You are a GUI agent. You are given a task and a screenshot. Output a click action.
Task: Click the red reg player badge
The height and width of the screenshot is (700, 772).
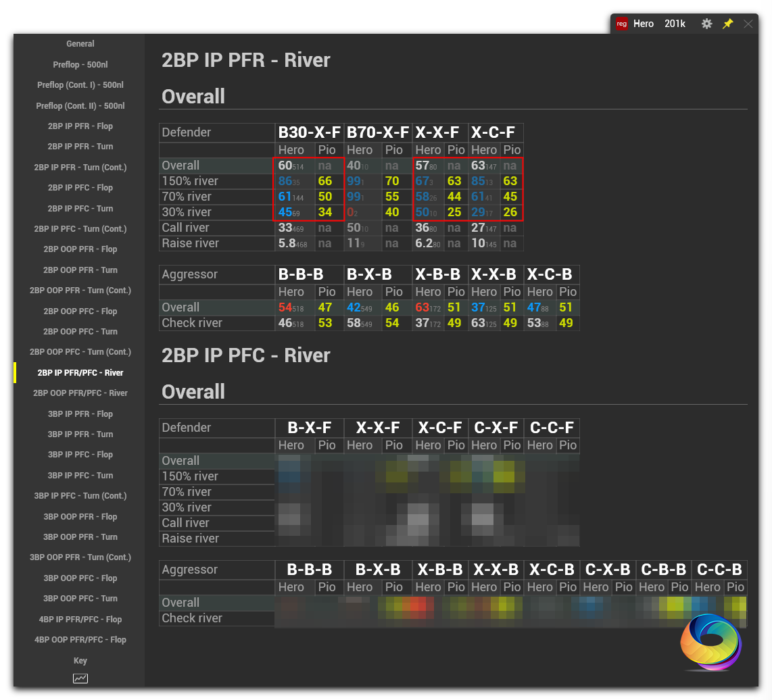coord(622,24)
